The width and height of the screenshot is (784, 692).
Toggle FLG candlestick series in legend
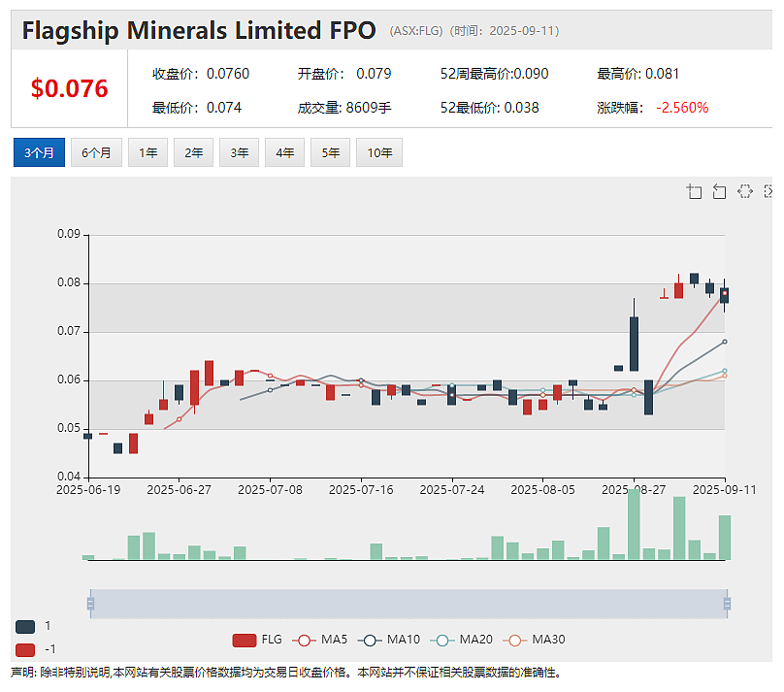257,640
